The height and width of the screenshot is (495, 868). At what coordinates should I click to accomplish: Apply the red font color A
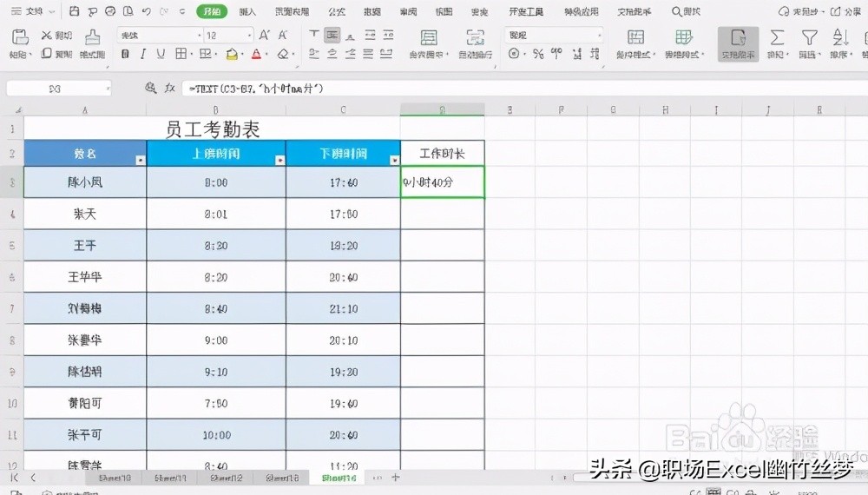point(256,54)
